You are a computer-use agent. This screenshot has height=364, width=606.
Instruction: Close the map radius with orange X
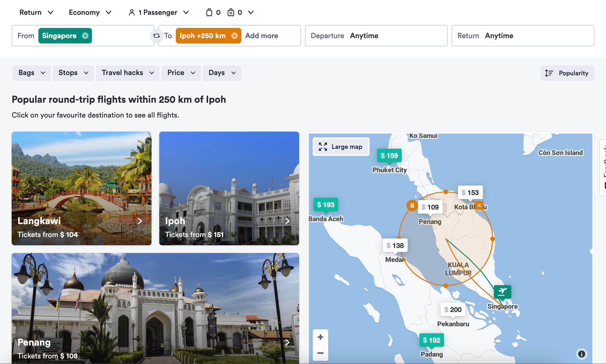coord(479,205)
